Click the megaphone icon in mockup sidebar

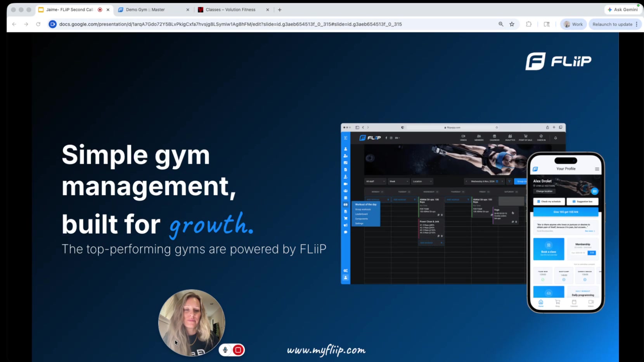(x=345, y=225)
